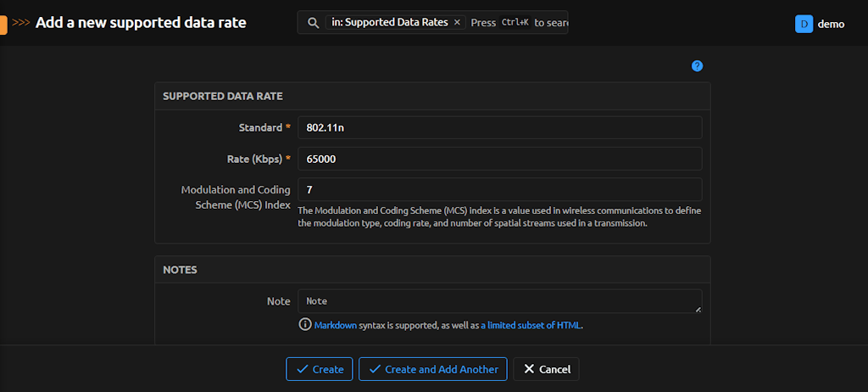
Task: Click the 'in: Supported Data Rates' filter chip
Action: click(389, 23)
